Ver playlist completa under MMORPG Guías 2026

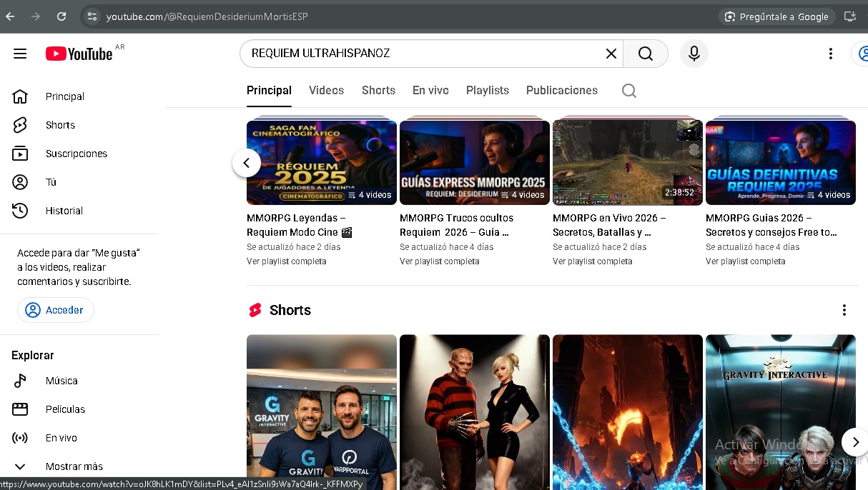coord(746,261)
